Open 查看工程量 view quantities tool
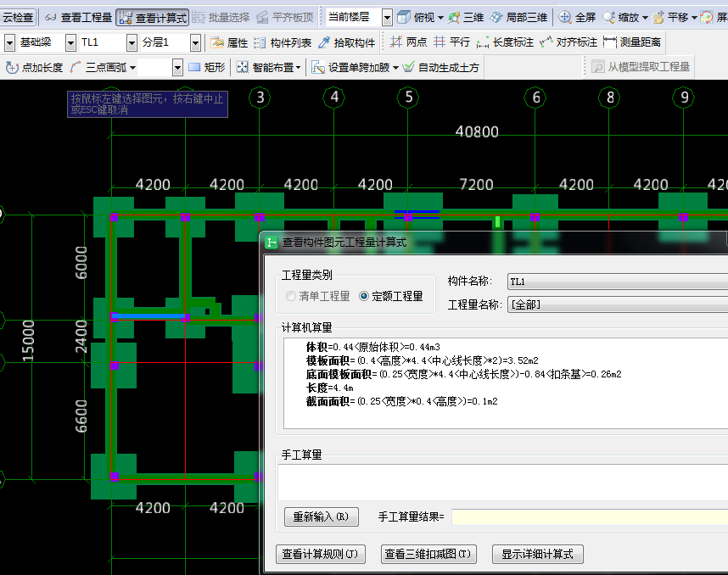The width and height of the screenshot is (728, 575). [79, 18]
